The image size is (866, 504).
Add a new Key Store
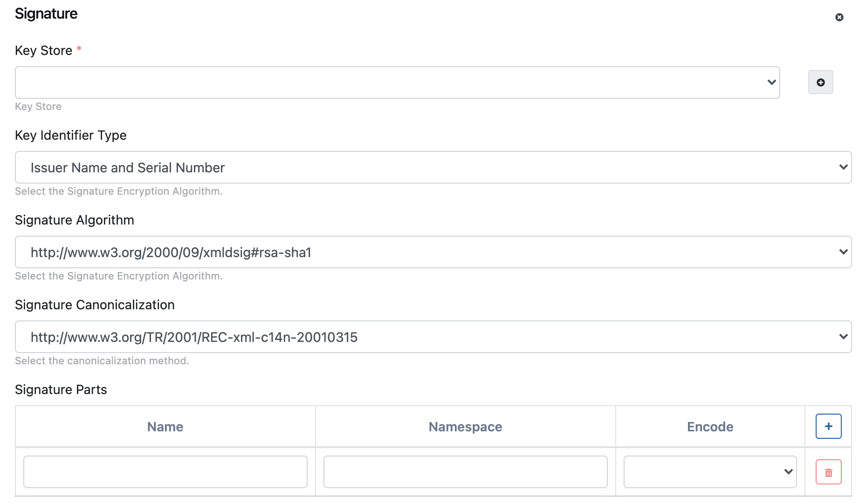point(820,82)
